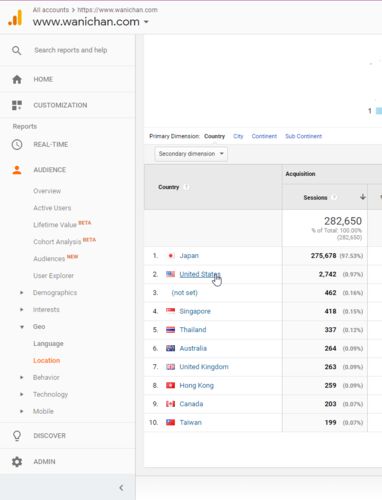This screenshot has height=500, width=382.
Task: Click the Singapore flag icon
Action: (x=170, y=311)
